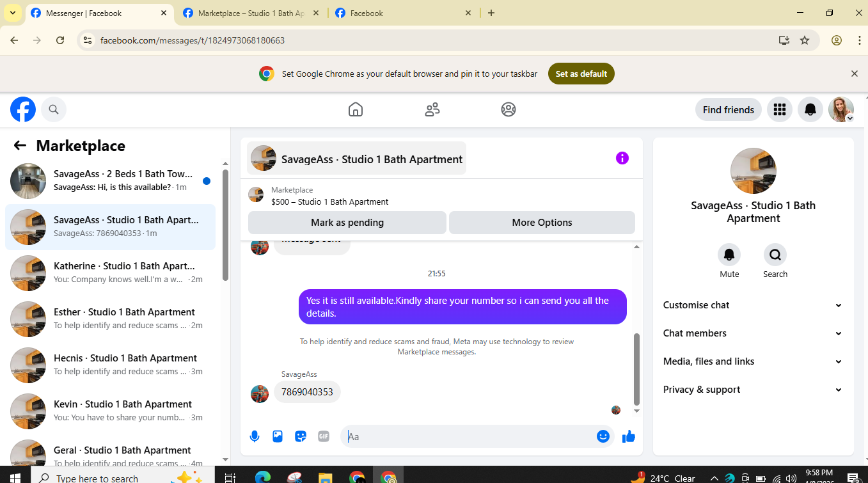Screen dimensions: 868x483
Task: Reload page with browser refresh icon
Action: 60,40
